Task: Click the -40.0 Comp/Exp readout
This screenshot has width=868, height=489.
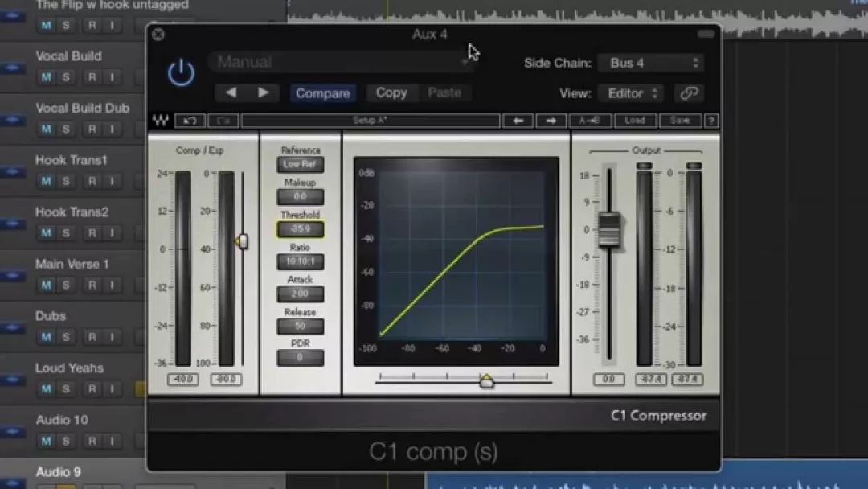Action: [x=182, y=380]
